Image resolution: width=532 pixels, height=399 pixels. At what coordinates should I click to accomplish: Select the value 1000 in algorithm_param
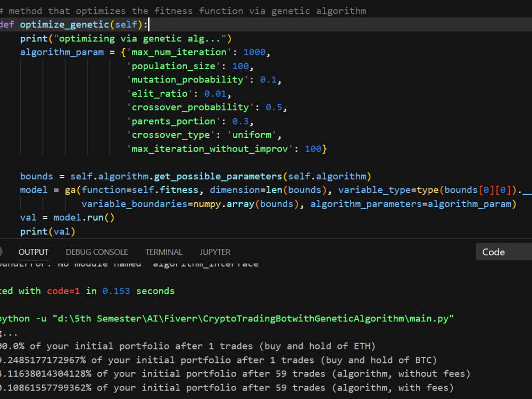click(254, 52)
